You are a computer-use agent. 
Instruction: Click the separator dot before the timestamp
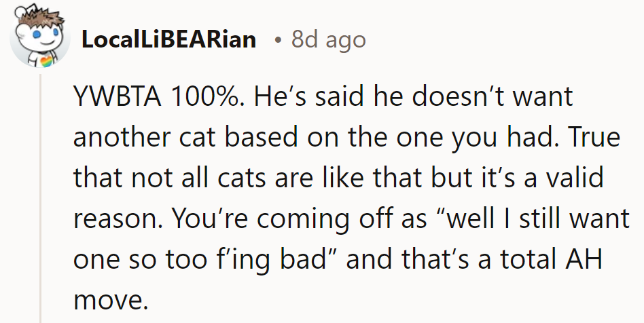point(279,41)
